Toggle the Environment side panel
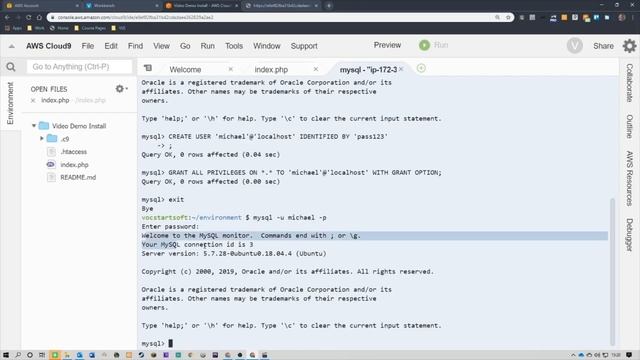The width and height of the screenshot is (640, 360). [x=10, y=103]
